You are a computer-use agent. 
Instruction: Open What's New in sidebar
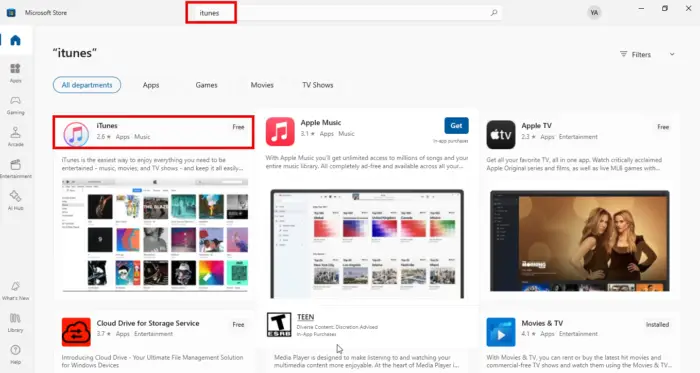15,290
